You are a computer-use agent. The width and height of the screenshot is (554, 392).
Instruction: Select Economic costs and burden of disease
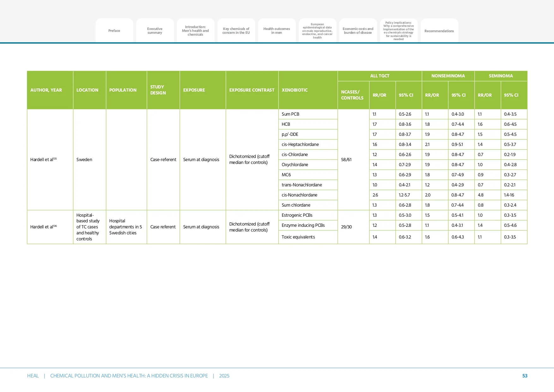point(358,31)
